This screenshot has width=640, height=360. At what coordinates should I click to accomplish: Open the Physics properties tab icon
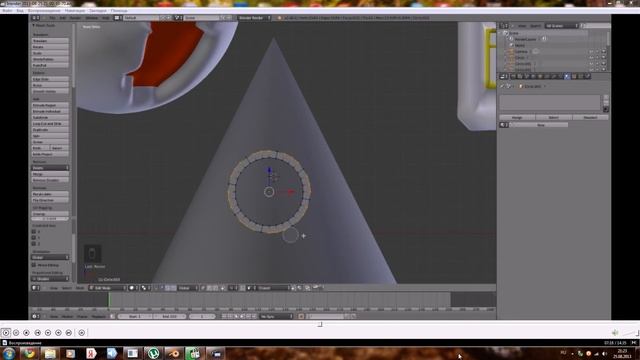[x=587, y=77]
